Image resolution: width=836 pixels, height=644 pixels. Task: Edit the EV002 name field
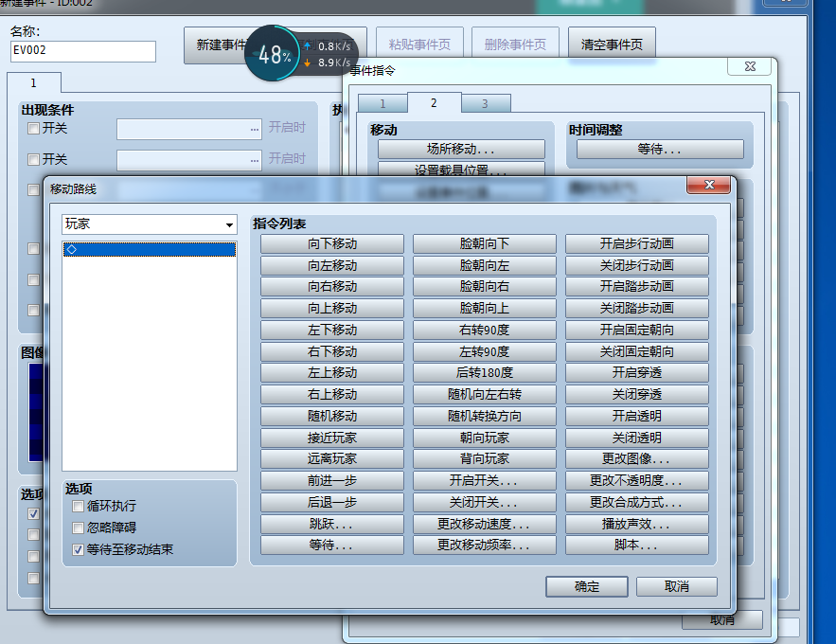click(83, 51)
